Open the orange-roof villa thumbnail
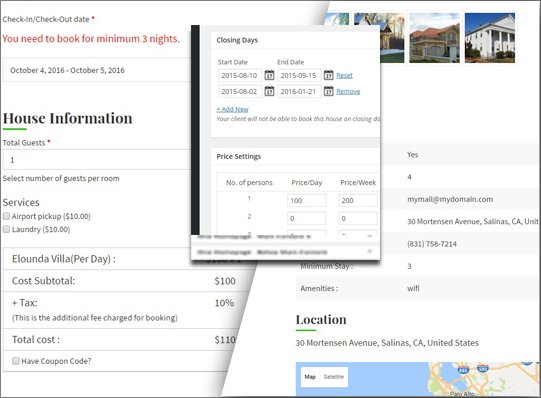 434,38
